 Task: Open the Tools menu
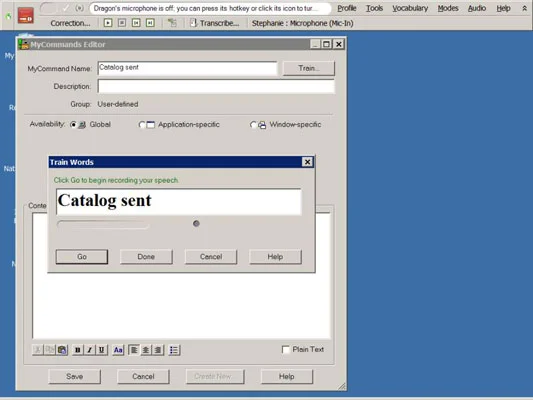pos(374,8)
